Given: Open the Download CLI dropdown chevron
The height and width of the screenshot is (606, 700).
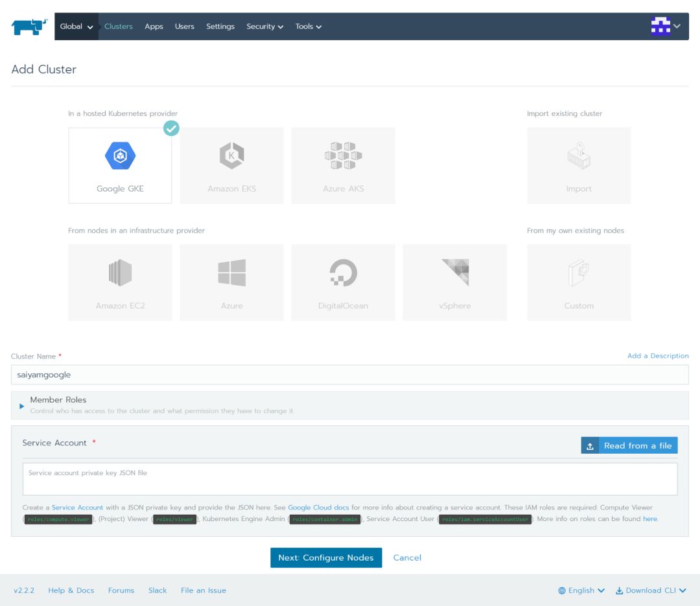Looking at the screenshot, I should [683, 590].
